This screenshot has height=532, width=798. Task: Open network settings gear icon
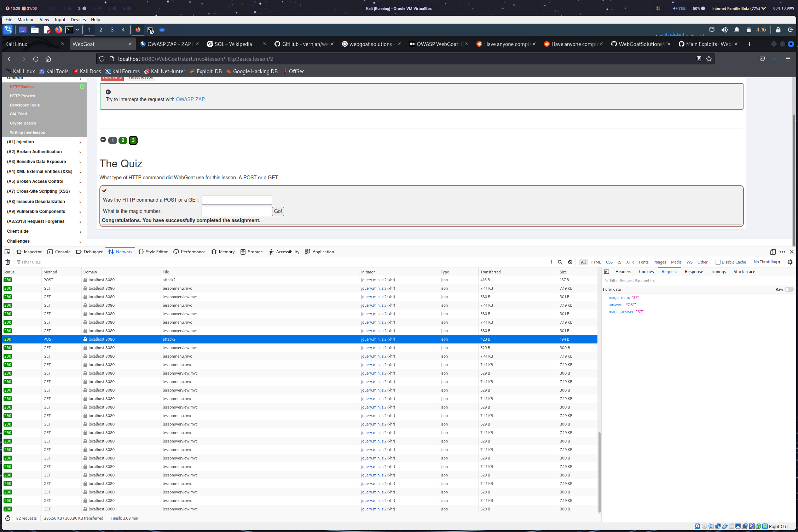pyautogui.click(x=790, y=262)
